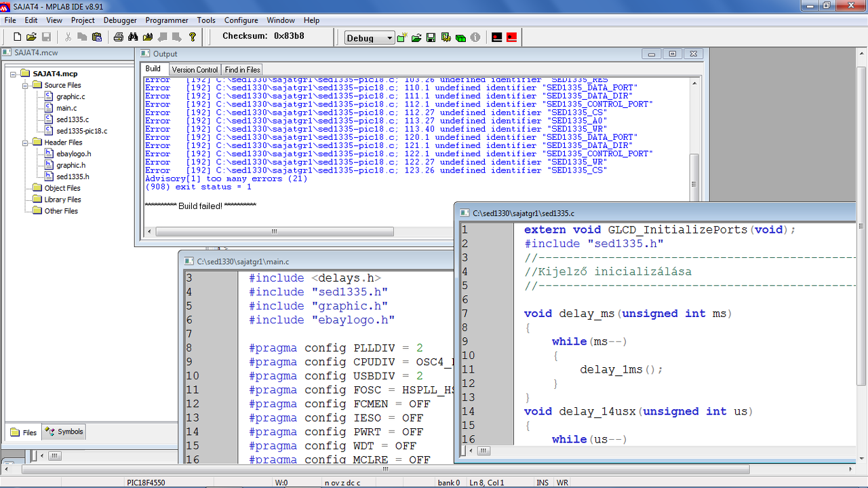The image size is (868, 488).
Task: Click the PIC18F4550 device in status bar
Action: point(146,483)
